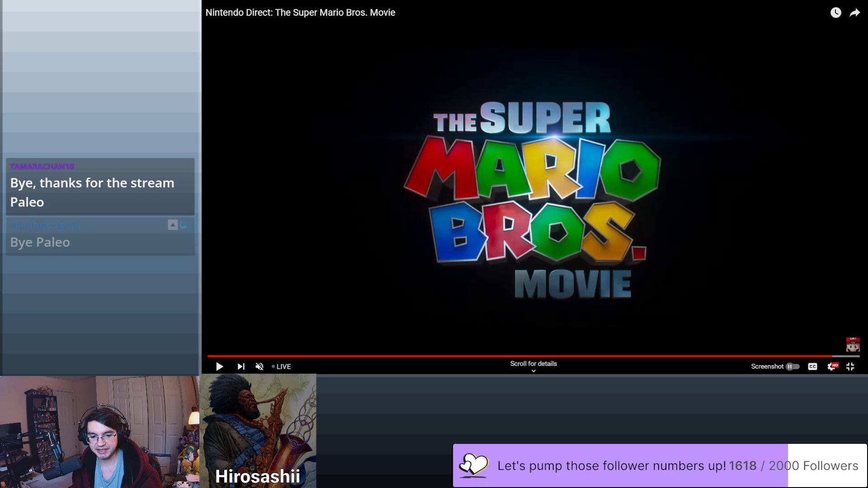The width and height of the screenshot is (868, 488).
Task: Click the Watch Later clock icon
Action: click(835, 13)
